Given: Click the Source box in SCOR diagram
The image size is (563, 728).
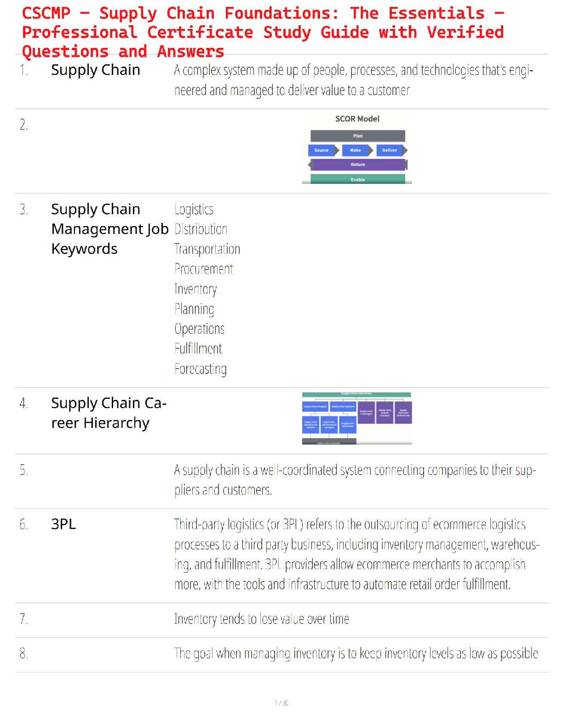Looking at the screenshot, I should pyautogui.click(x=322, y=150).
